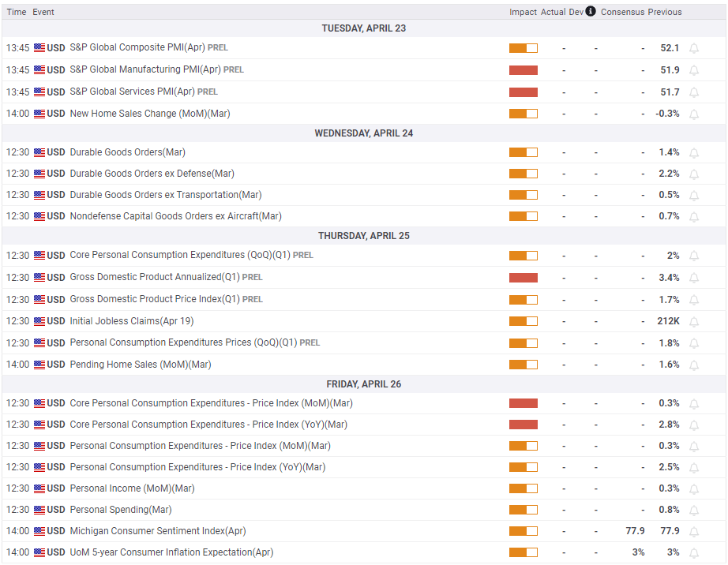Open Core PCE Price Index (YoY)(Mar) event
Viewport: 728px width, 565px height.
(208, 425)
